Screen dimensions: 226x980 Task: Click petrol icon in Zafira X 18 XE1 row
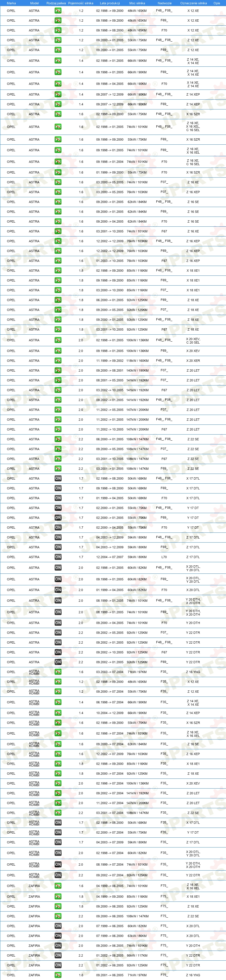(x=58, y=896)
